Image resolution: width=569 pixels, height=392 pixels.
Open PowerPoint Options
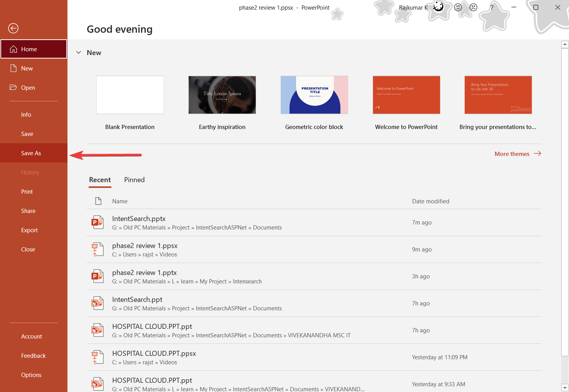(34, 375)
